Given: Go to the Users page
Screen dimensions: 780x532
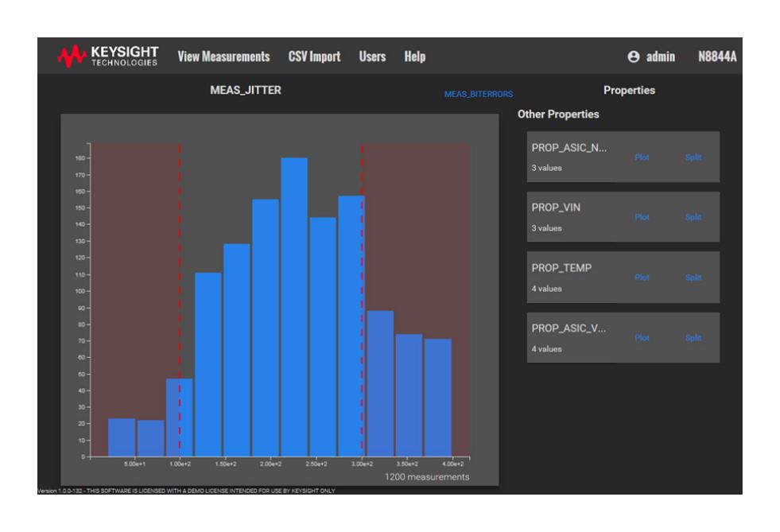Looking at the screenshot, I should (x=373, y=56).
